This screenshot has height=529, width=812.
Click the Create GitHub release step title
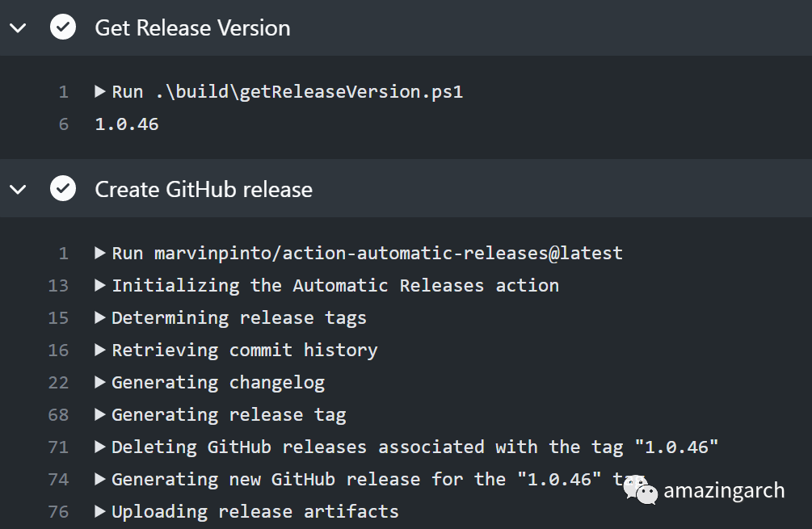(x=204, y=189)
